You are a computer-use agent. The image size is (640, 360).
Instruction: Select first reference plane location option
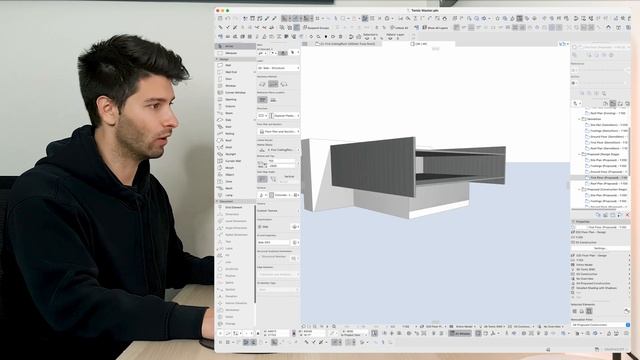coord(262,100)
